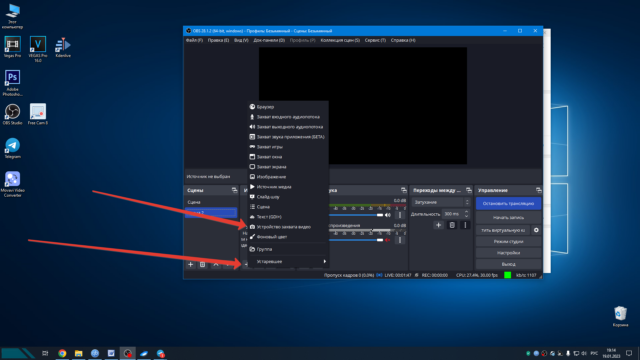Open the Затухание transition dropdown
The height and width of the screenshot is (360, 640).
(x=441, y=202)
